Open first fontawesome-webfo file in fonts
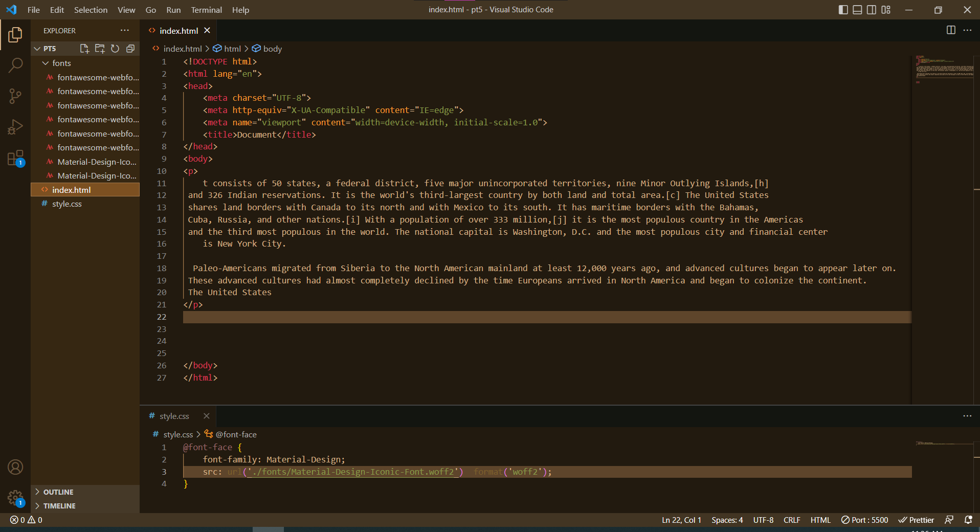Screen dimensions: 980x532 (x=85, y=77)
